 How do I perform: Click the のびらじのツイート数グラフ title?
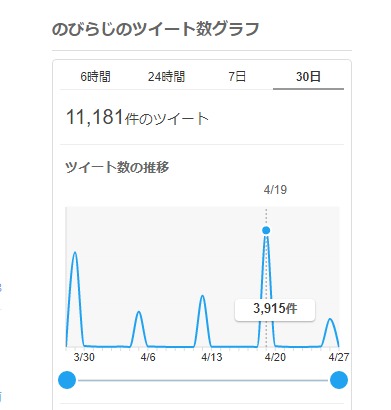pos(156,29)
